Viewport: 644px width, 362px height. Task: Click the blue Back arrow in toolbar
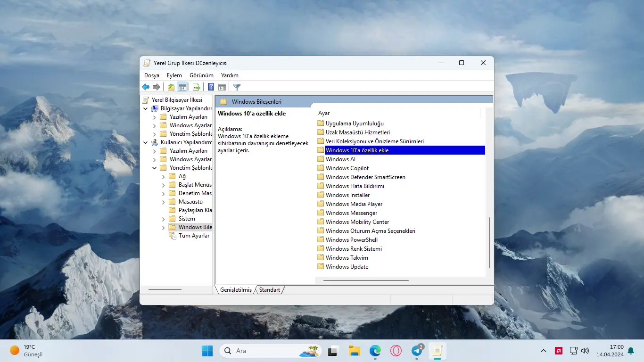[x=146, y=87]
